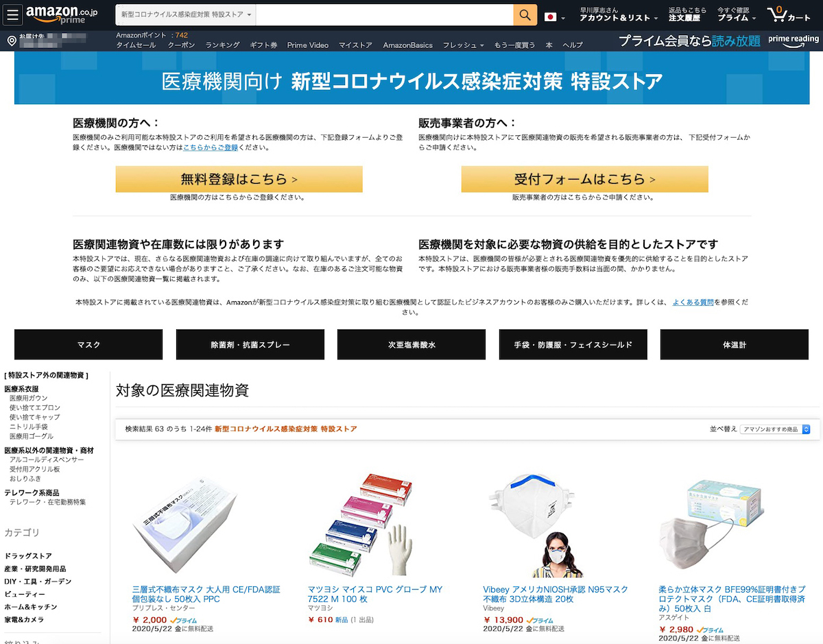Select the 体温計 category button
The width and height of the screenshot is (823, 644).
tap(735, 344)
